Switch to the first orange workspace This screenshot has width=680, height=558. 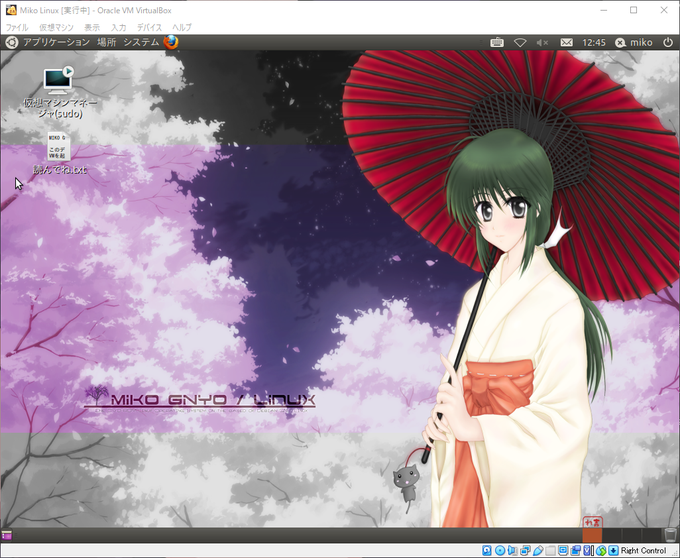592,535
